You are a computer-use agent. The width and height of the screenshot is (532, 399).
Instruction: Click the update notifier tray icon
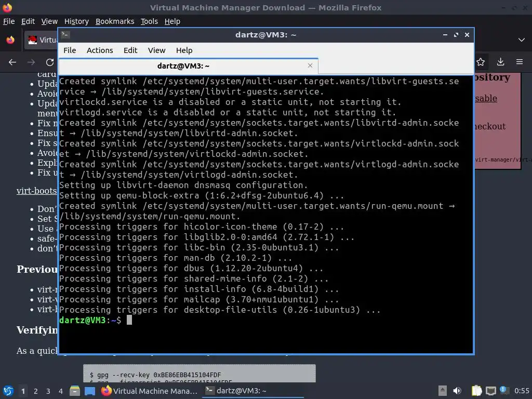[504, 391]
